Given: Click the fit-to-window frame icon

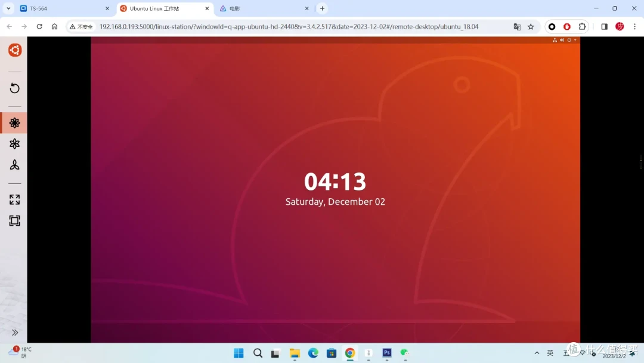Looking at the screenshot, I should [15, 221].
